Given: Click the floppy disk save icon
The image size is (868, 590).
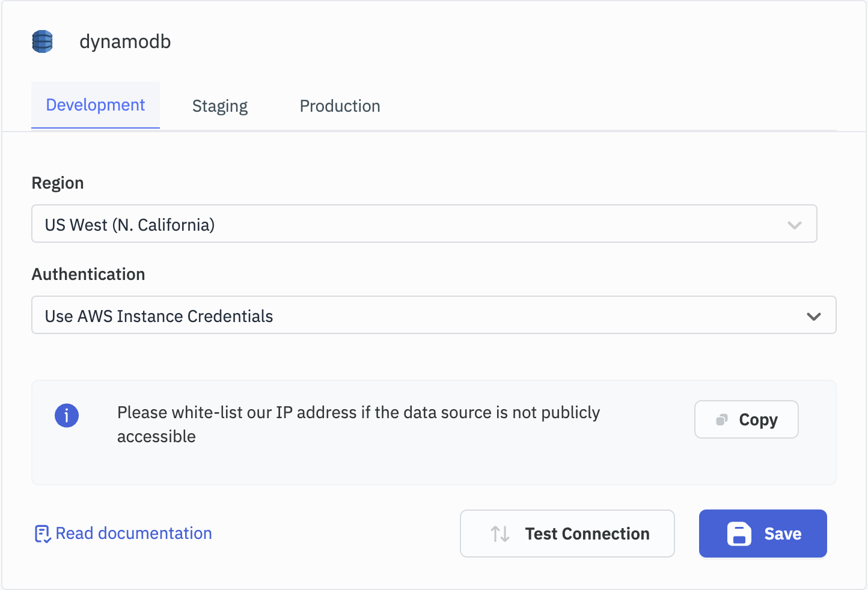Looking at the screenshot, I should pyautogui.click(x=739, y=534).
